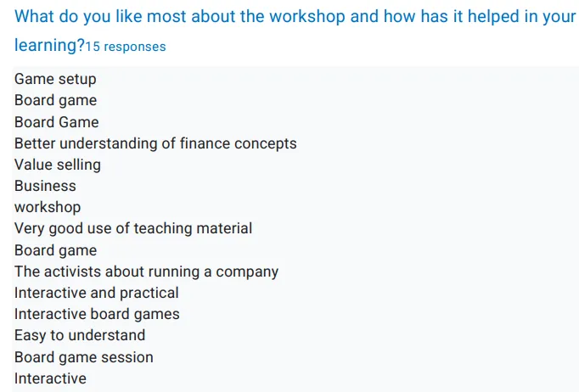
Task: Click the 15 responses count
Action: click(126, 47)
